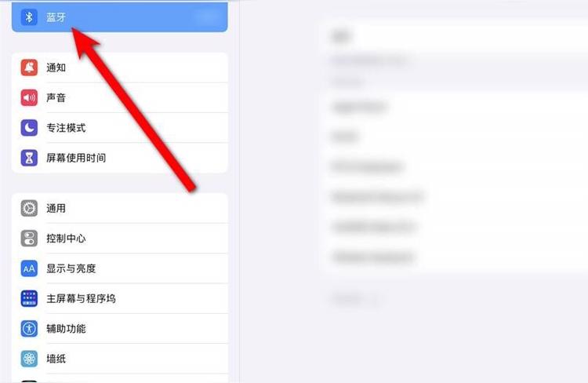Tap the 主屏幕与程序坞 grid icon
Viewport: 588px width, 383px height.
[x=29, y=298]
